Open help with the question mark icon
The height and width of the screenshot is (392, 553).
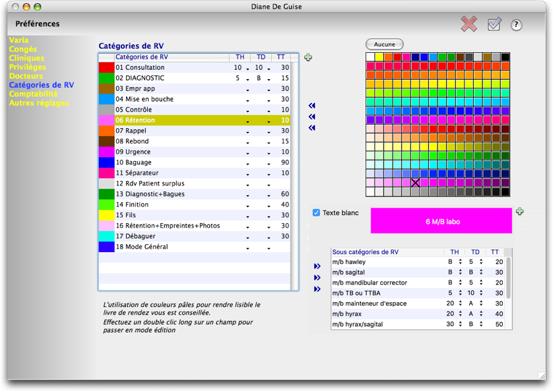tap(516, 24)
